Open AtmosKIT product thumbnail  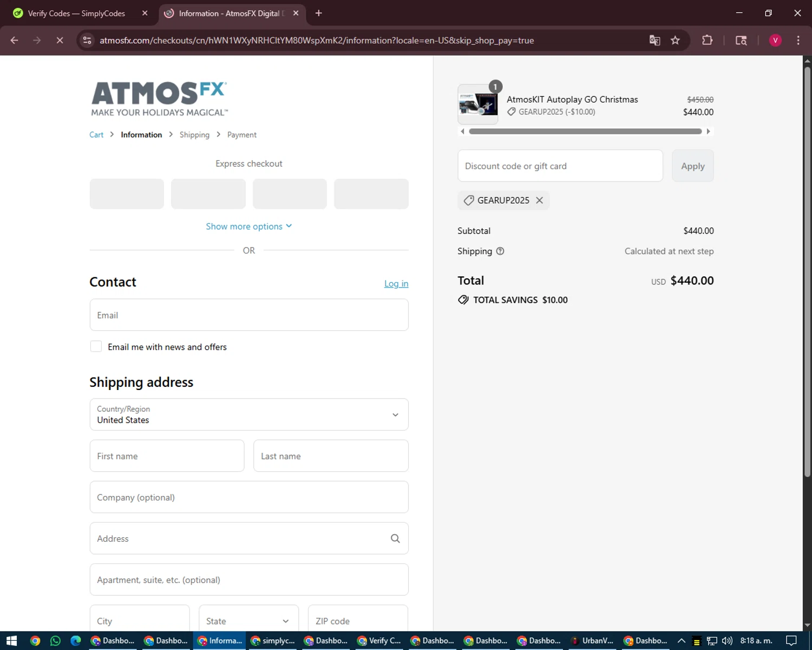click(x=478, y=104)
